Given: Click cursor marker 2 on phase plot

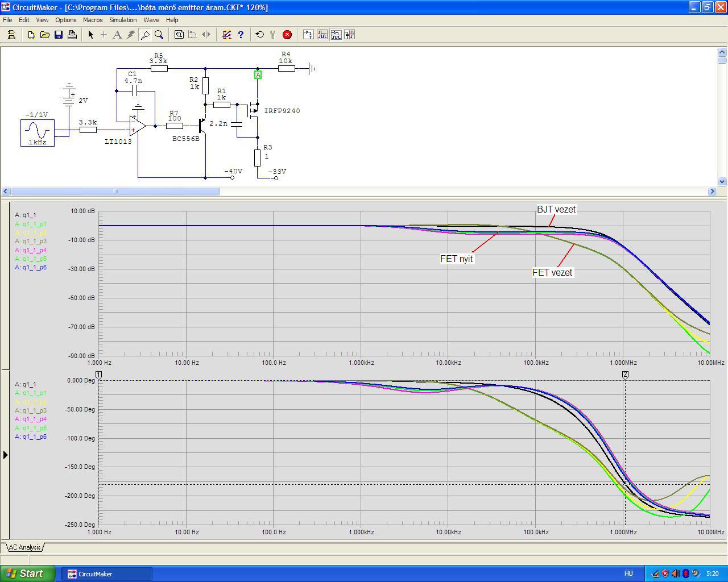Looking at the screenshot, I should click(x=625, y=375).
